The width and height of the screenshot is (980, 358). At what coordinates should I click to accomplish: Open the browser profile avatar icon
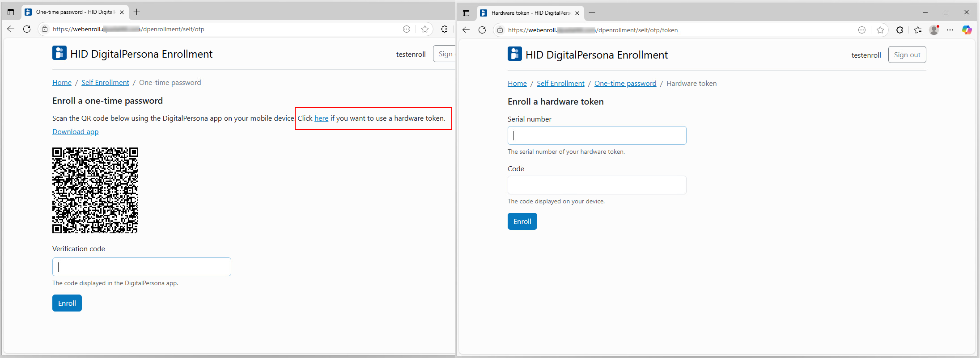934,30
